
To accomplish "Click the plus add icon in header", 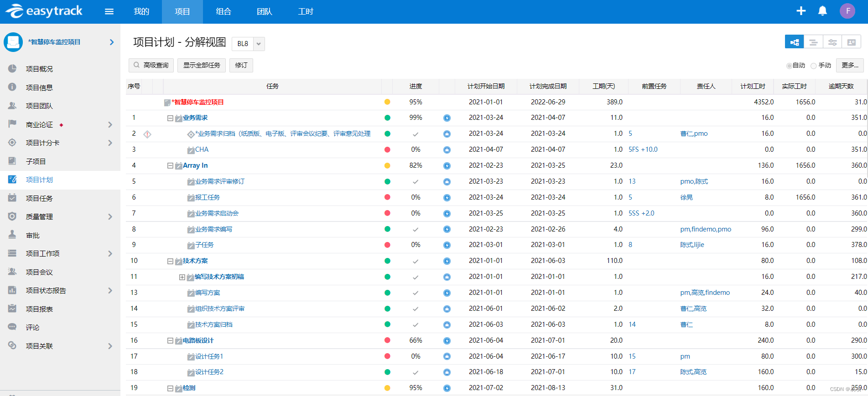I will pos(801,11).
